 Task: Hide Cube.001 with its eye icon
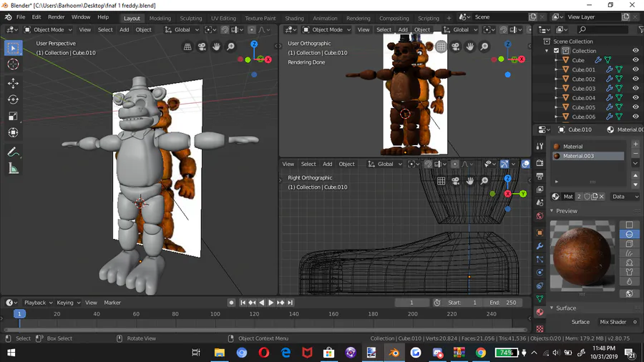click(x=635, y=70)
